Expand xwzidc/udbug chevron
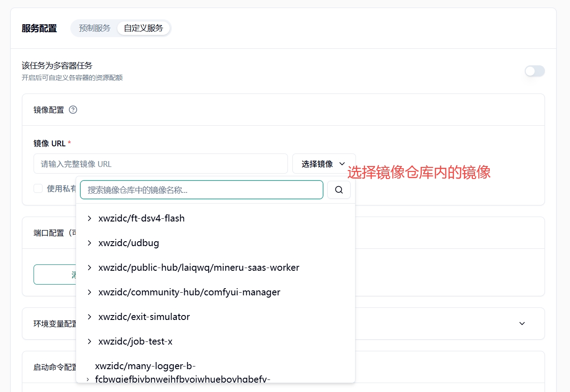 click(x=90, y=243)
